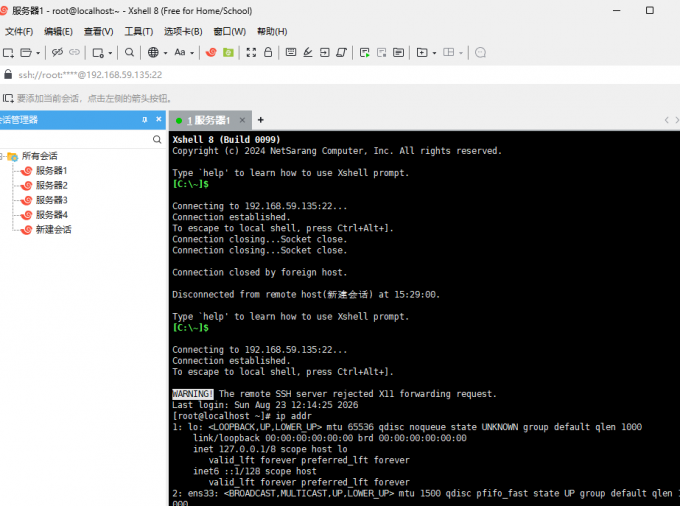
Task: Click the add current session arrow button
Action: (8, 98)
